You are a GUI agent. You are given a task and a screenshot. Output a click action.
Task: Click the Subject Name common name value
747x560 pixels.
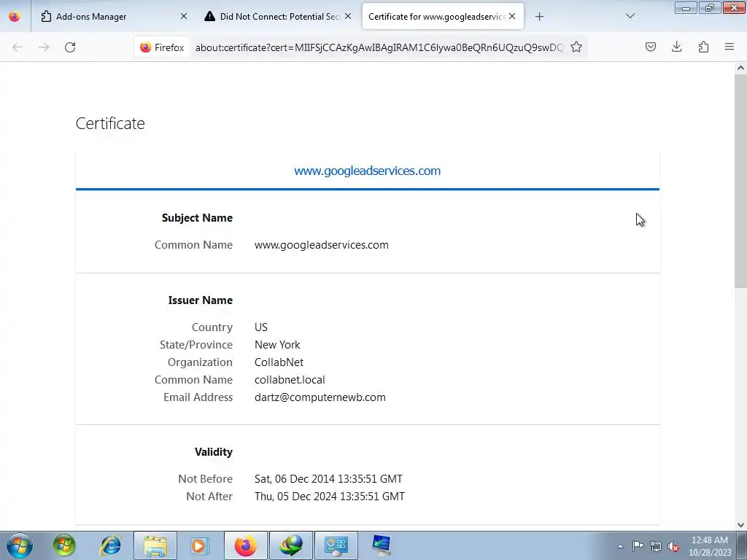322,245
